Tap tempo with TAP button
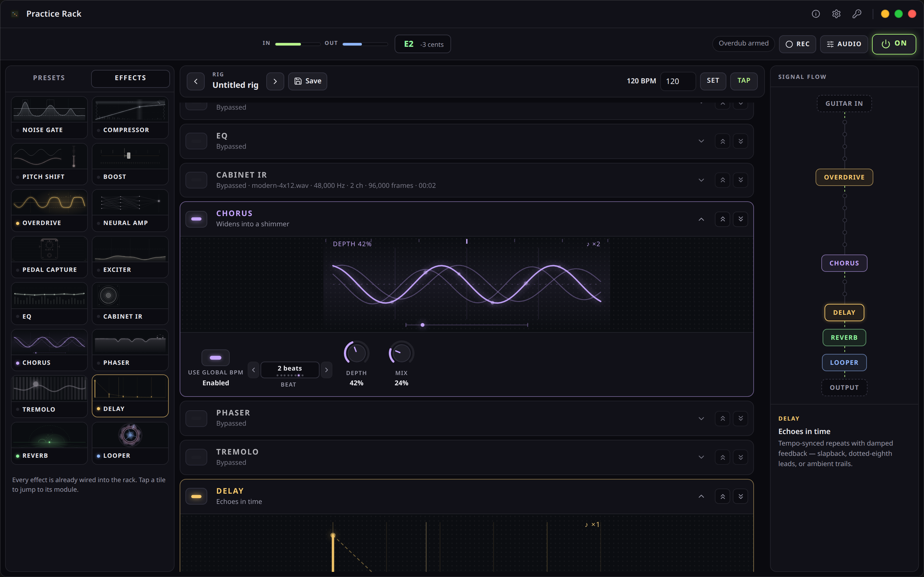 pos(743,81)
